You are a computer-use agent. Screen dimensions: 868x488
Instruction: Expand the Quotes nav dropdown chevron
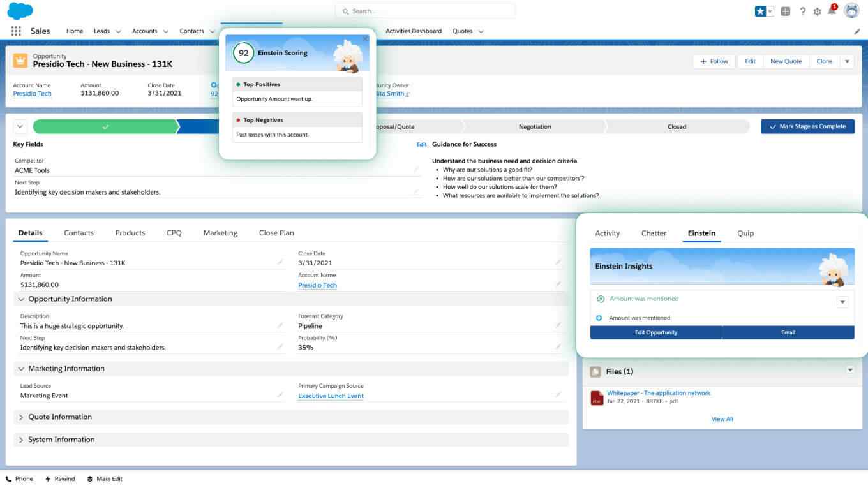[481, 31]
